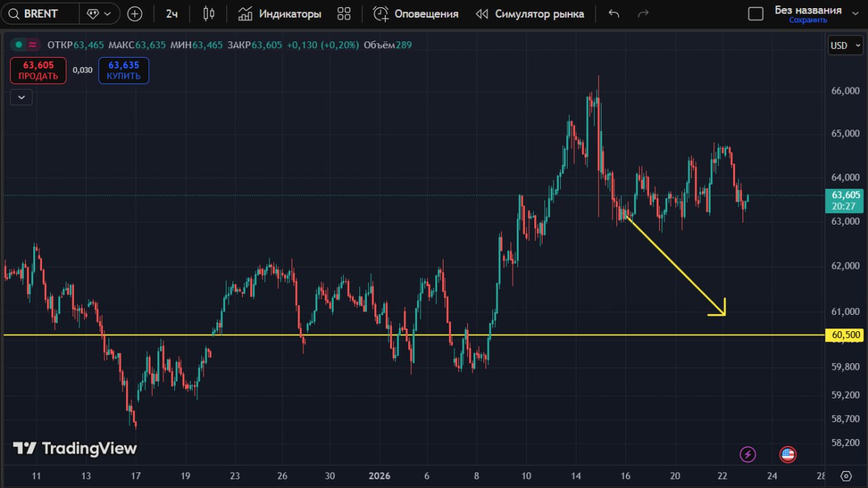Open the Индикаторы menu
868x488 pixels.
click(279, 14)
